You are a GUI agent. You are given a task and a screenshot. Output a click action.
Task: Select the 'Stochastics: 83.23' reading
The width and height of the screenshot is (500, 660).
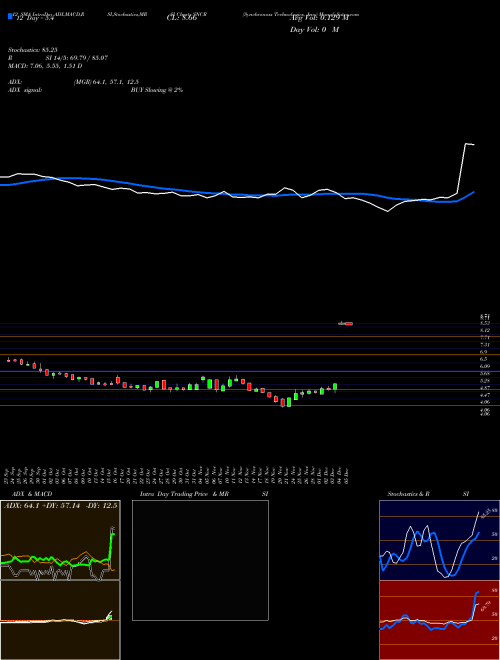coord(32,50)
